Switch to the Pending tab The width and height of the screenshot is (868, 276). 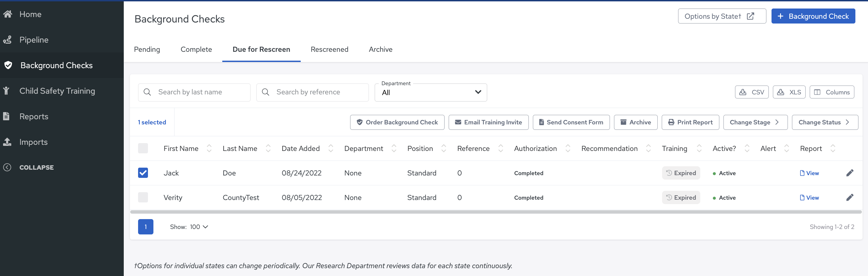click(x=147, y=49)
